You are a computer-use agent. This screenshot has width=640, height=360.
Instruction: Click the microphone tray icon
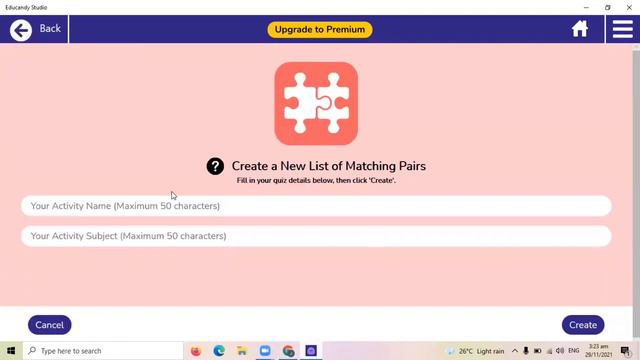coord(526,351)
